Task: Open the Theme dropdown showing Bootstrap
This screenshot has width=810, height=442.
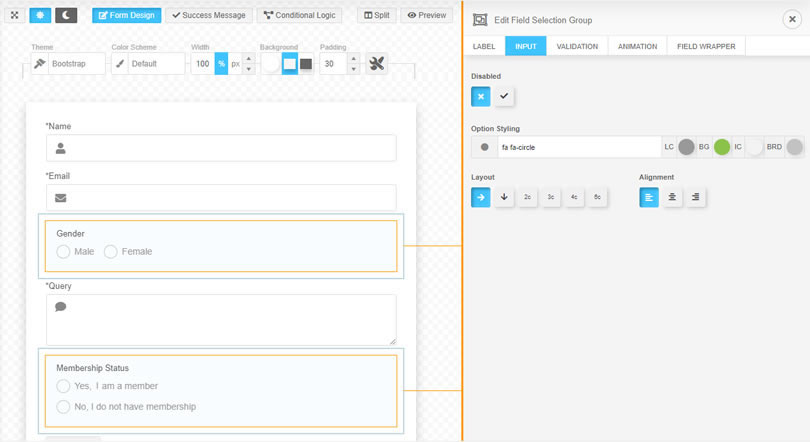Action: (77, 64)
